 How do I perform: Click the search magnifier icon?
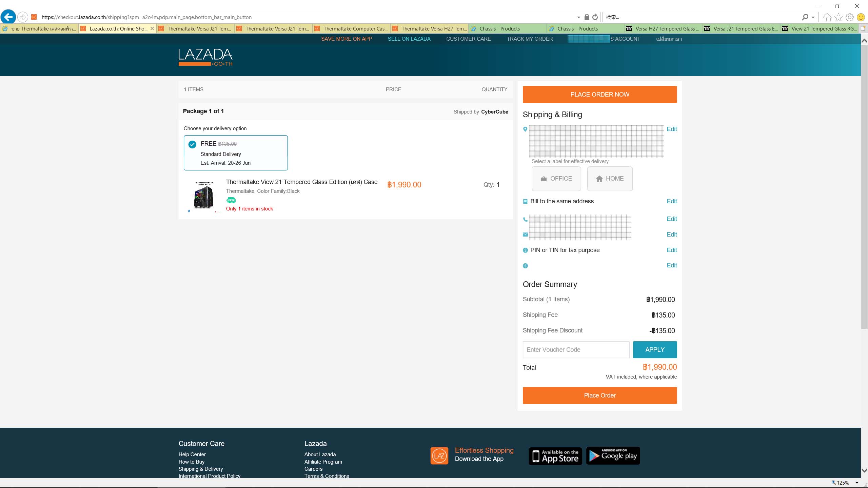coord(805,17)
